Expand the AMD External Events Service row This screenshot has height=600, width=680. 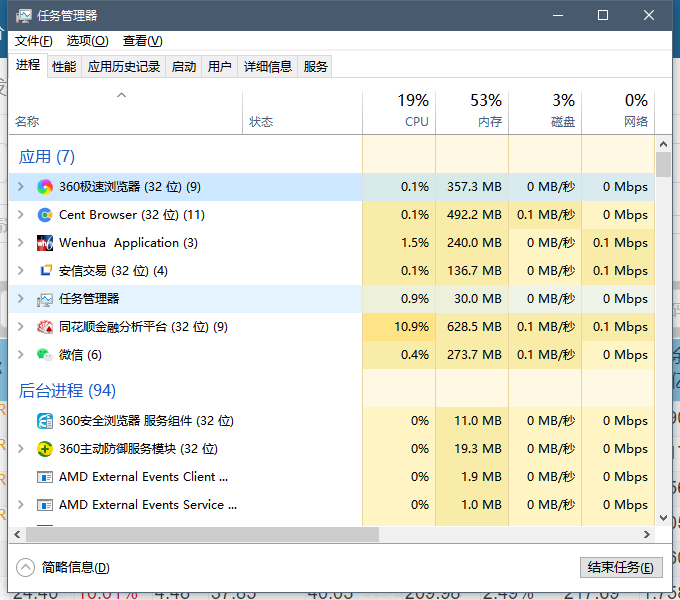20,505
